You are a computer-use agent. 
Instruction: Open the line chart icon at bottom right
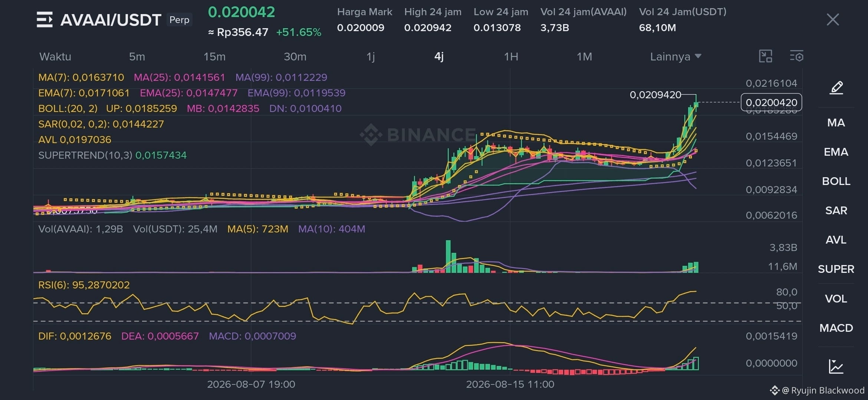point(836,366)
